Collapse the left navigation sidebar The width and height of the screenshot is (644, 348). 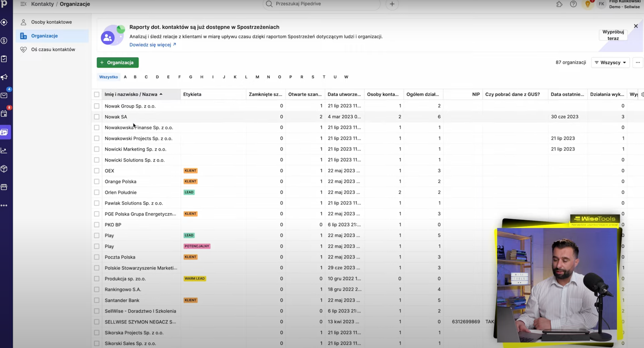click(23, 4)
